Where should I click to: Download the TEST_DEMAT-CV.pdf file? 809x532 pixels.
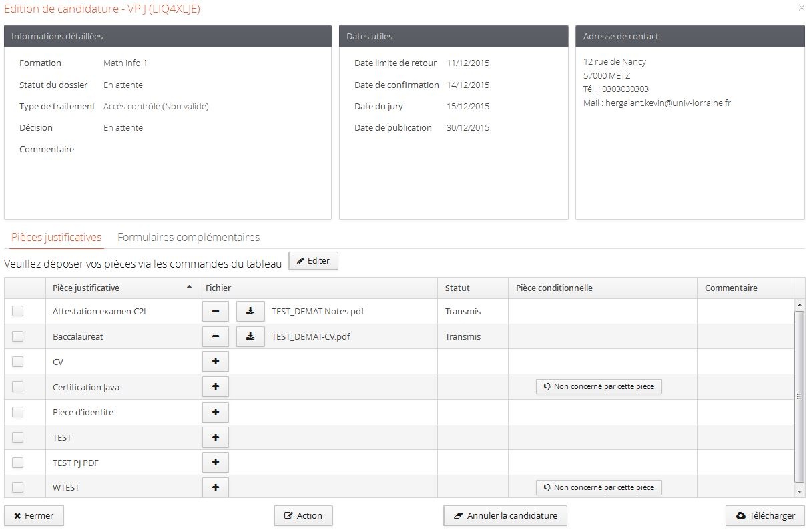tap(250, 337)
